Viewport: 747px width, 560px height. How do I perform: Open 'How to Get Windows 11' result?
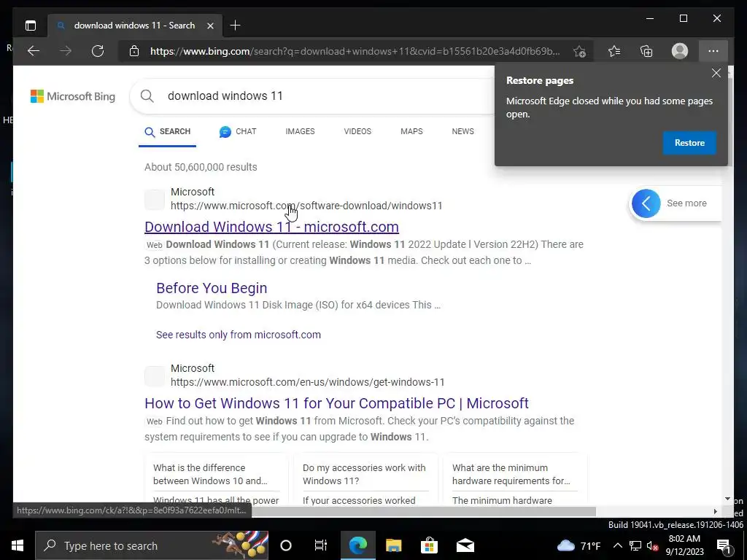click(x=336, y=403)
